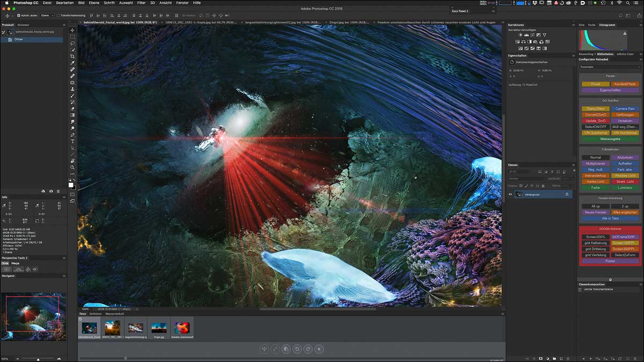Click the trash icon in Protokoll panel
Screen dimensions: 644x362
[58, 191]
